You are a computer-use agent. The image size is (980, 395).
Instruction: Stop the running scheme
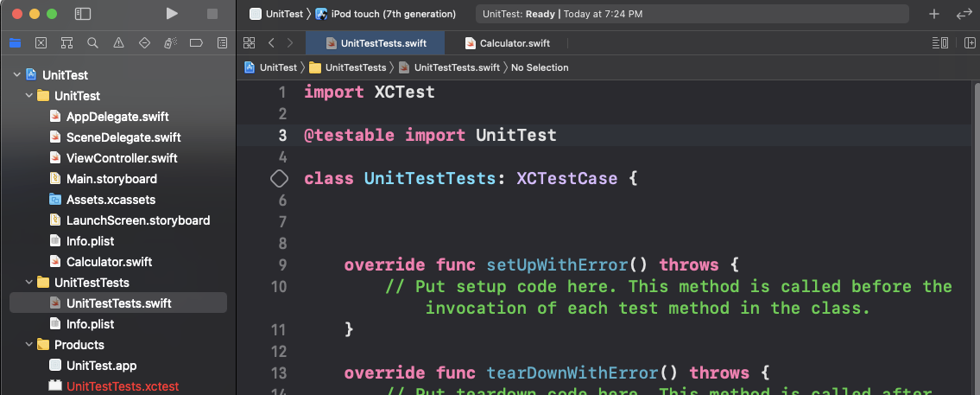click(x=212, y=14)
